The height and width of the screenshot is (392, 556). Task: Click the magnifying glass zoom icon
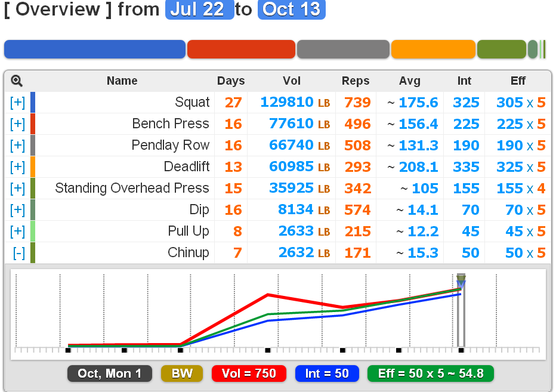[x=16, y=81]
